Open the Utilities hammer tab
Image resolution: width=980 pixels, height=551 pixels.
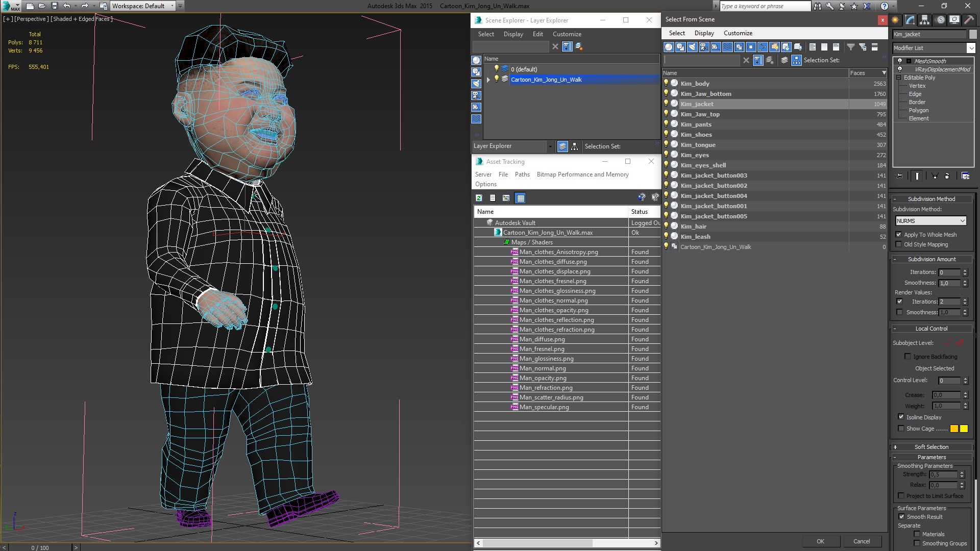[969, 20]
